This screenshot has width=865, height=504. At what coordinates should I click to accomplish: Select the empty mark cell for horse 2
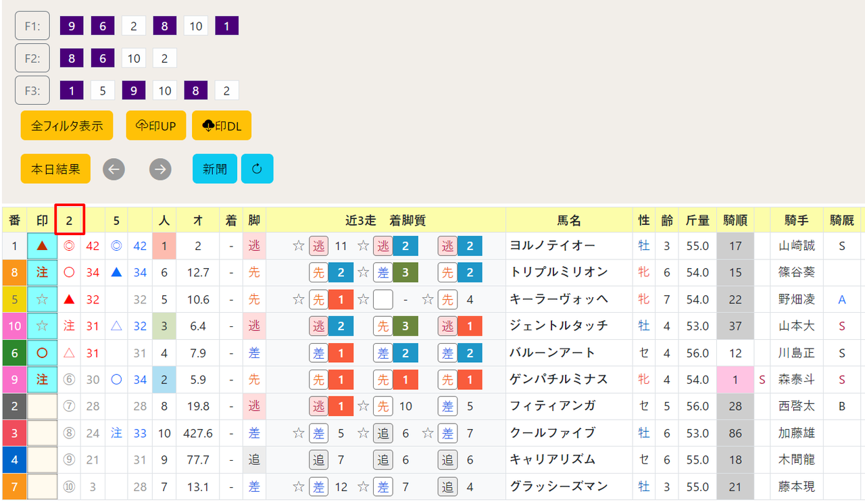(42, 406)
